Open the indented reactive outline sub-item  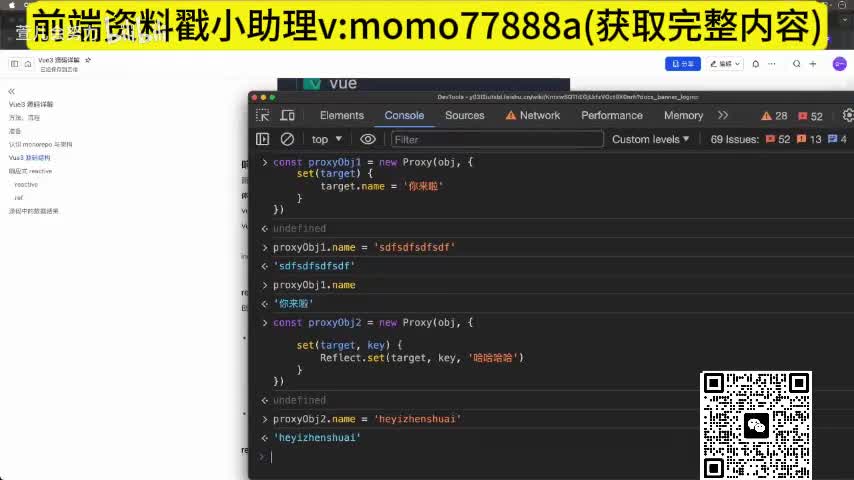click(26, 184)
